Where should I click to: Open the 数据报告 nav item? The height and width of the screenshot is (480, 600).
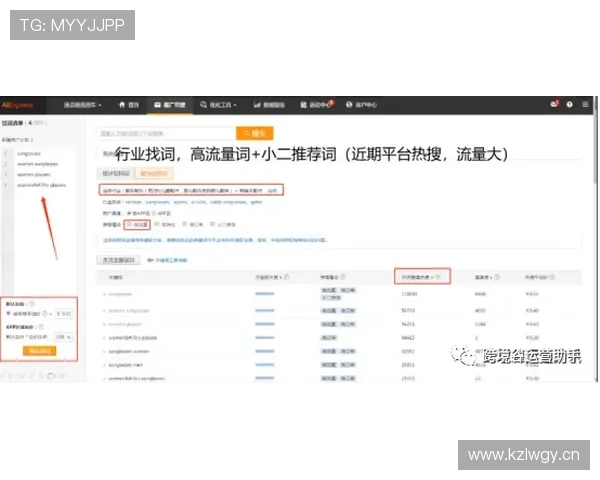269,104
